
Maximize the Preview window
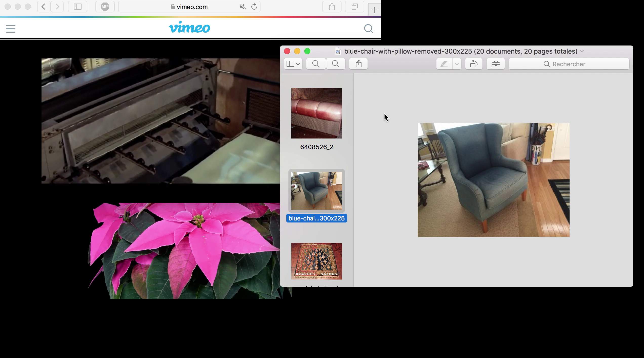pos(307,51)
